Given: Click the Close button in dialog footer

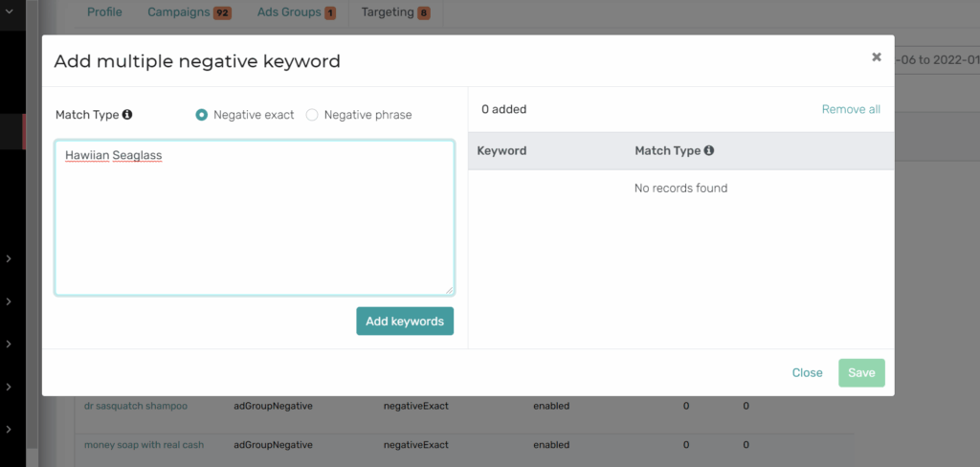Looking at the screenshot, I should (807, 372).
